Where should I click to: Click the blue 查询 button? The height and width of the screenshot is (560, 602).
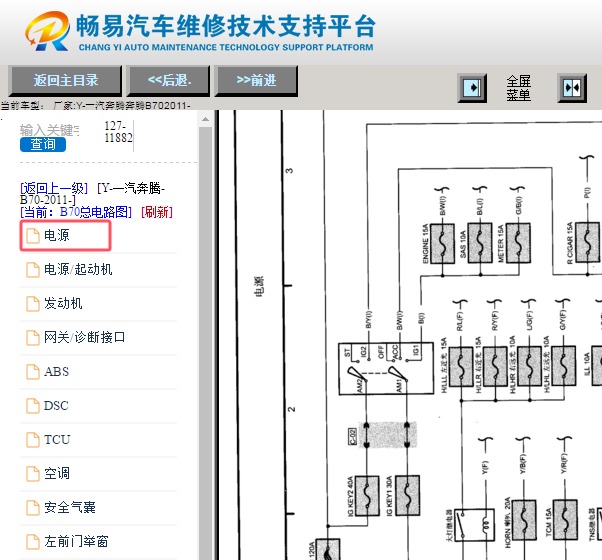[43, 145]
